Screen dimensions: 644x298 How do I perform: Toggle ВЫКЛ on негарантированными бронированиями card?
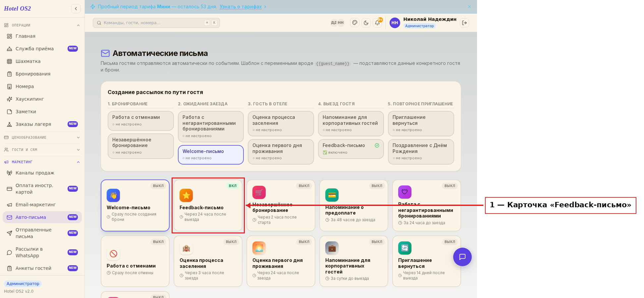pos(450,186)
